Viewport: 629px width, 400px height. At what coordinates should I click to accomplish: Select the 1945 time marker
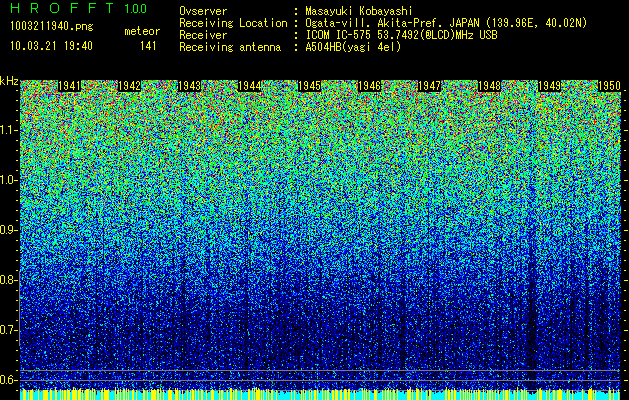tap(309, 87)
